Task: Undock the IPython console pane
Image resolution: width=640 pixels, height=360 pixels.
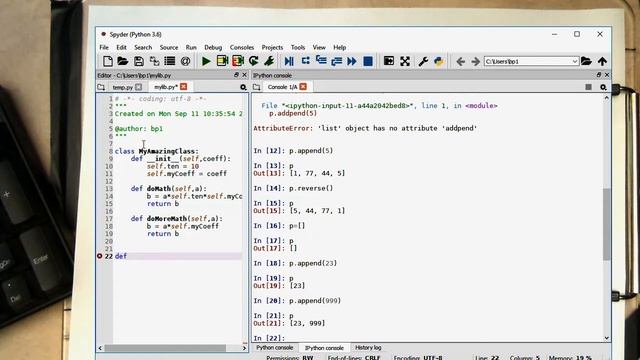Action: 599,75
